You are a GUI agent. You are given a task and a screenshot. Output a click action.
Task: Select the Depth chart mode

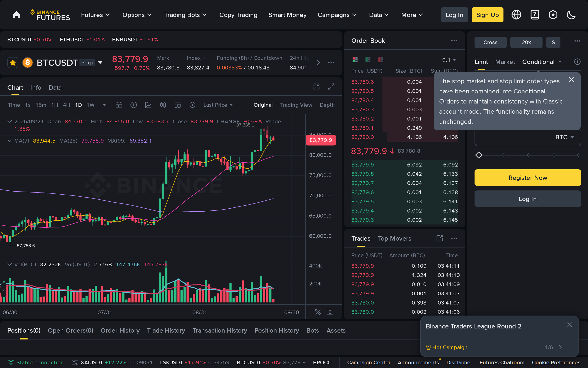click(x=327, y=105)
